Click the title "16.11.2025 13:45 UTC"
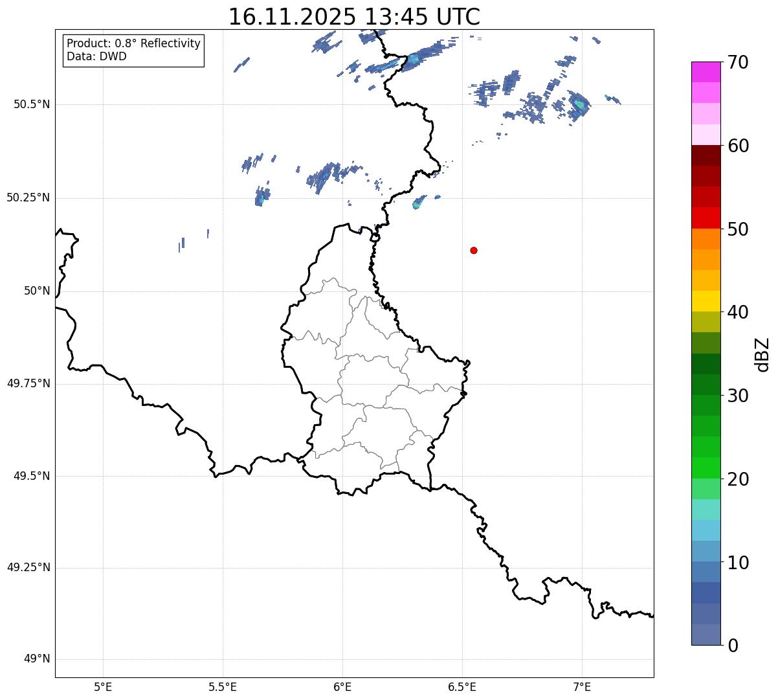 354,17
